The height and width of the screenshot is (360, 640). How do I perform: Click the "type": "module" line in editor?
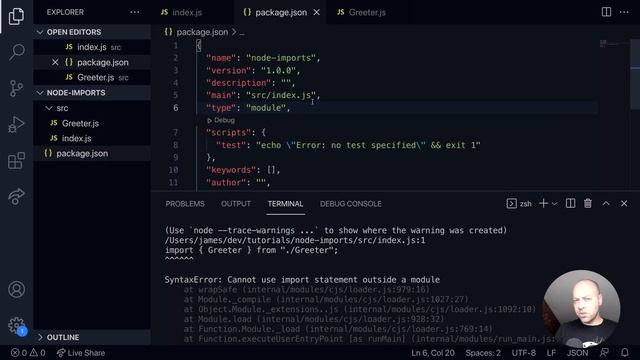click(248, 108)
